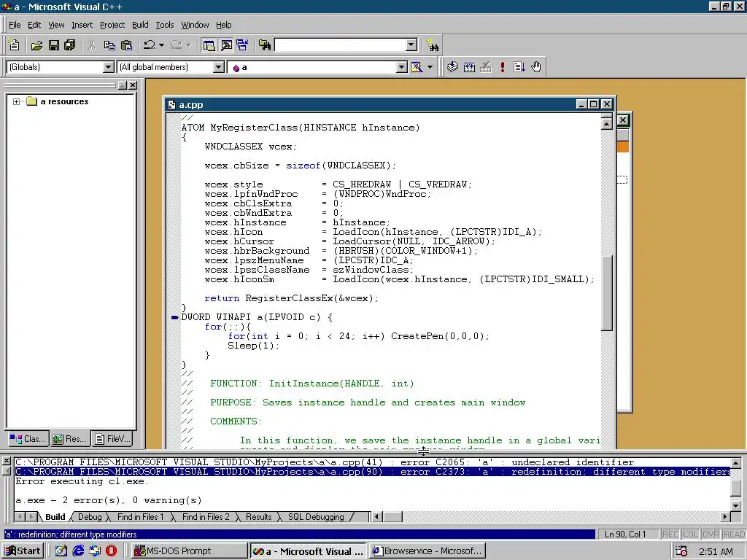Open the View menu
This screenshot has height=560, width=747.
coord(56,25)
